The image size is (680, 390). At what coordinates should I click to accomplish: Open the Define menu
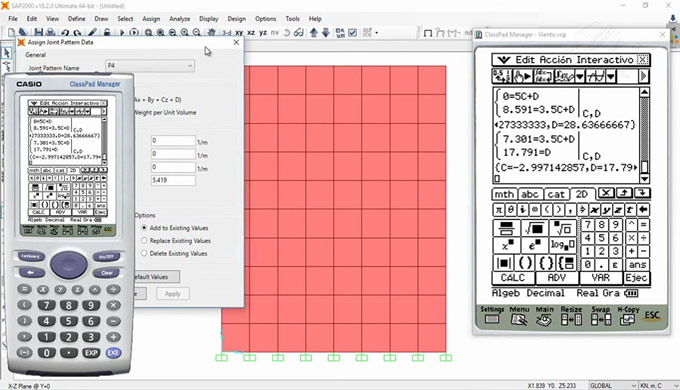coord(76,19)
